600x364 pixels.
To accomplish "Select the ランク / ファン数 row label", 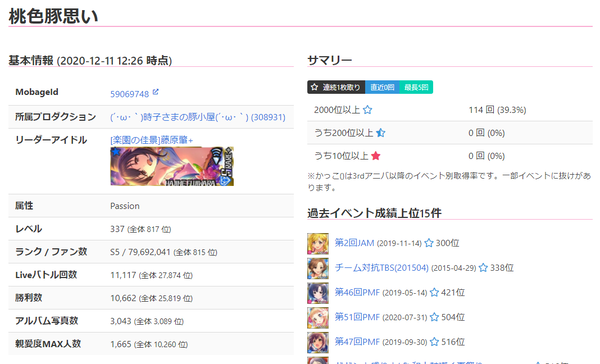I will (51, 251).
